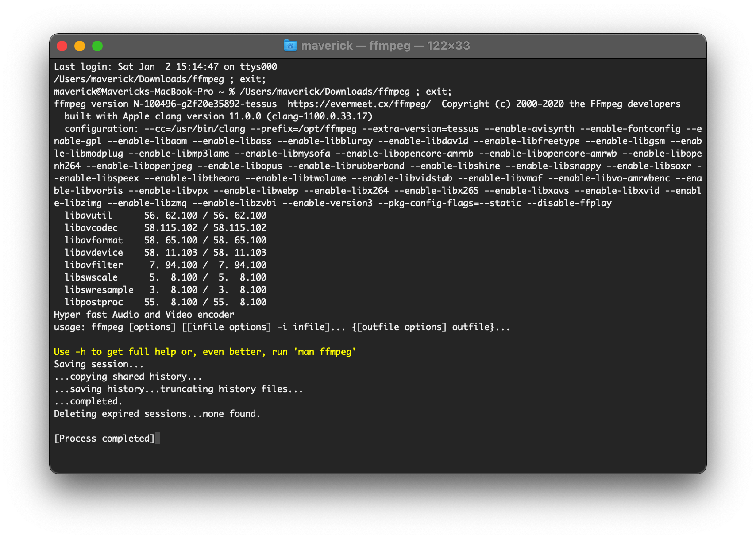Click 'Copyright (c) 2000-2020 the FFmpeg developers'

[561, 104]
